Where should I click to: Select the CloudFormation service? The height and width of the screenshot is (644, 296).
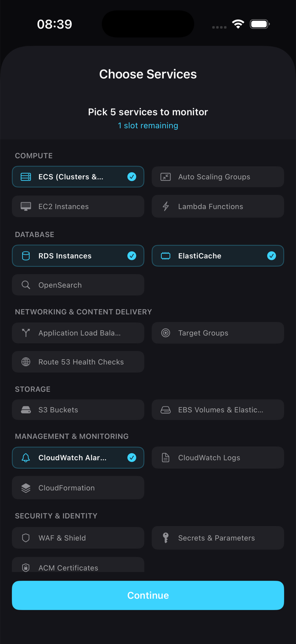(78, 488)
